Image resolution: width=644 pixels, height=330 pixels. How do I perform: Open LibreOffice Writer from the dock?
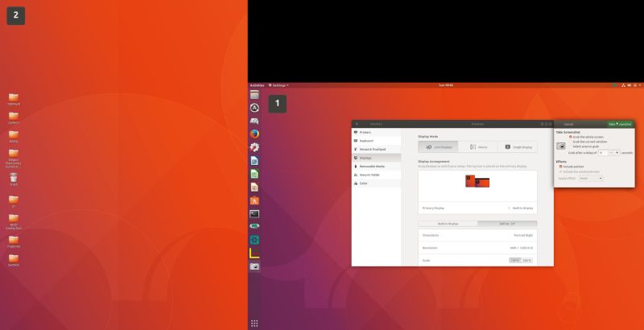click(254, 161)
